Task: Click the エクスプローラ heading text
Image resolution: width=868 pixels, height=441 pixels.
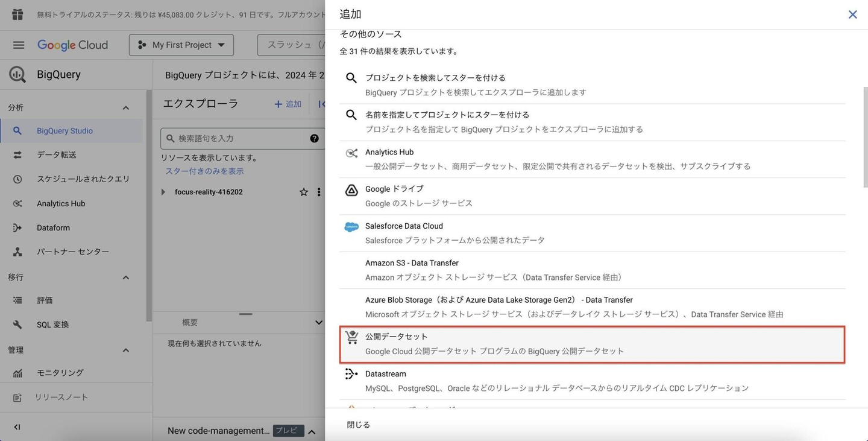Action: (x=201, y=104)
